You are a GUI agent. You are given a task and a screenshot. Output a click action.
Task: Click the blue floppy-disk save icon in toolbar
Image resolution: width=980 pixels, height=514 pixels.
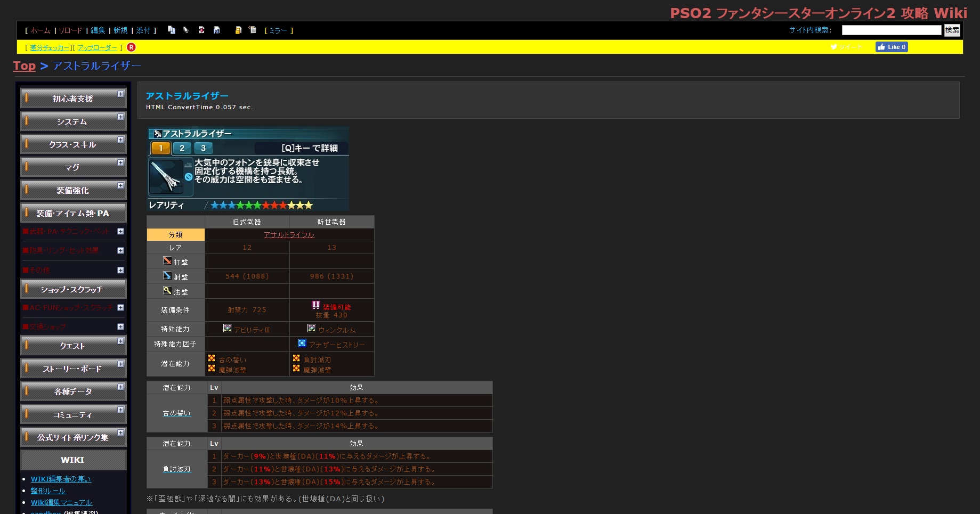coord(217,30)
